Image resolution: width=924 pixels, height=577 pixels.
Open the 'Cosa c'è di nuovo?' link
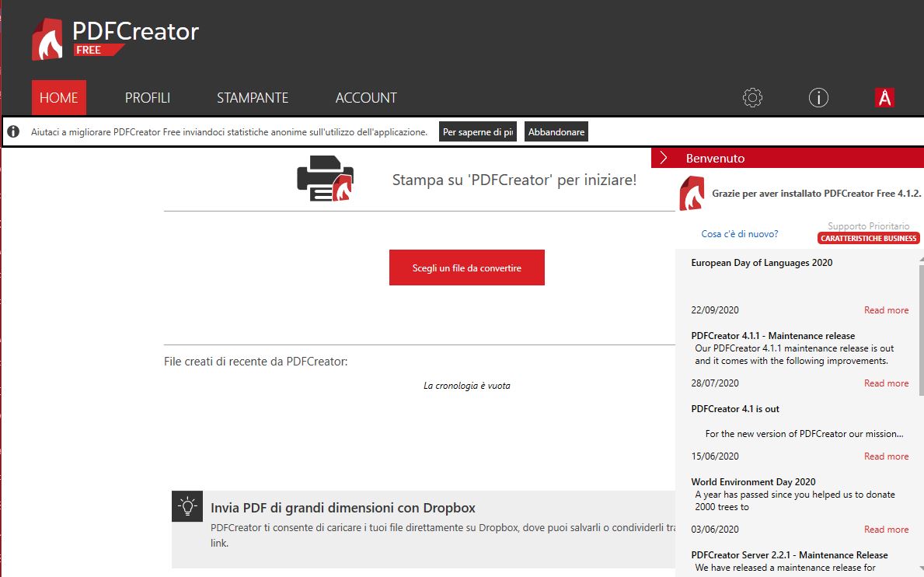click(x=739, y=234)
